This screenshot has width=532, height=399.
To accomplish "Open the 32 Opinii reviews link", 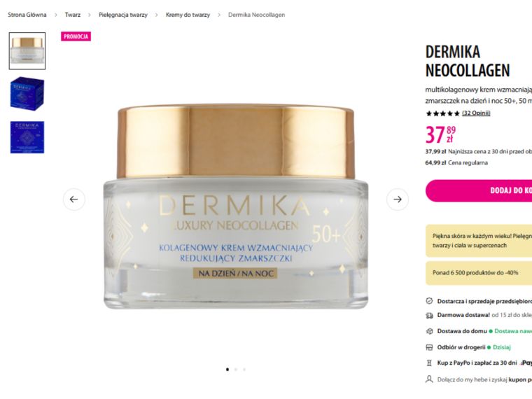I will tap(476, 113).
